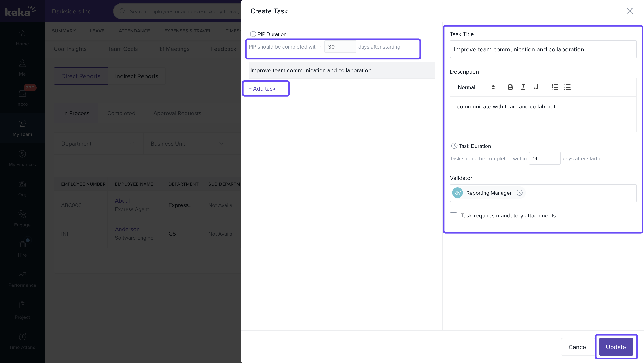
Task: Insert a numbered list in description
Action: [555, 87]
